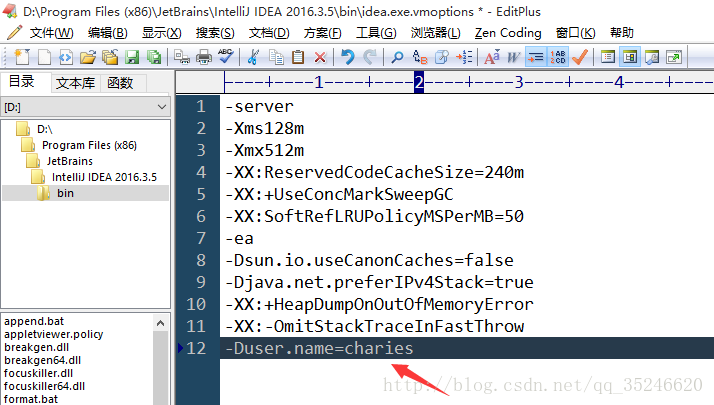Toggle auto indent toolbar button

[x=536, y=57]
